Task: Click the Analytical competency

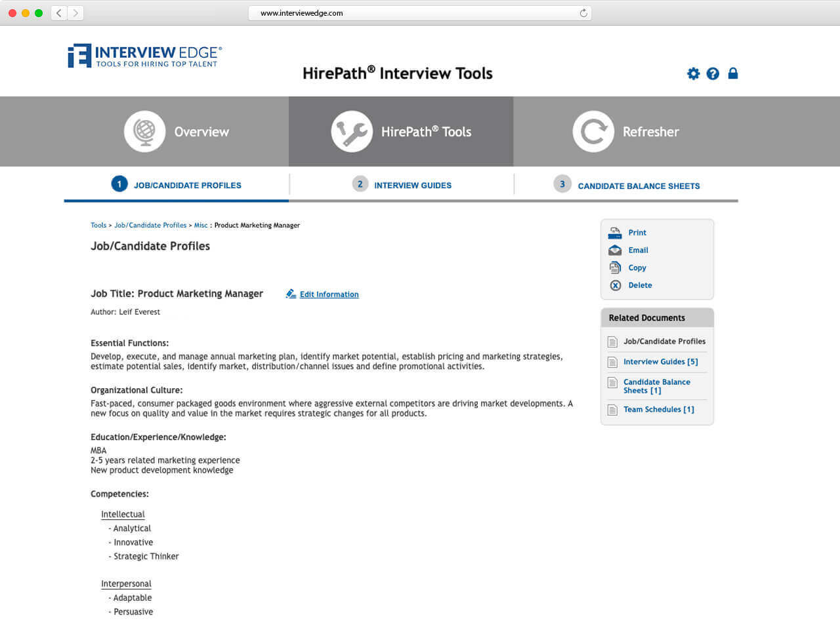Action: 132,529
